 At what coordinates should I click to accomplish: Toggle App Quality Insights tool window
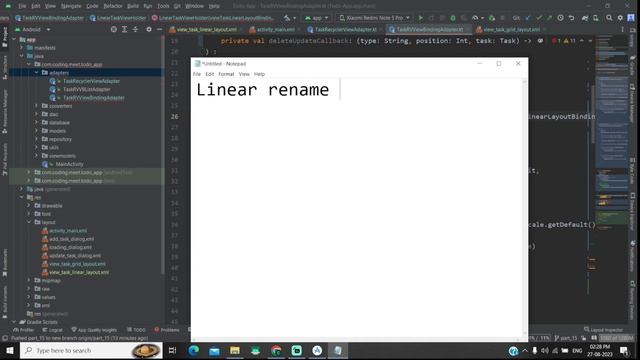coord(94,330)
